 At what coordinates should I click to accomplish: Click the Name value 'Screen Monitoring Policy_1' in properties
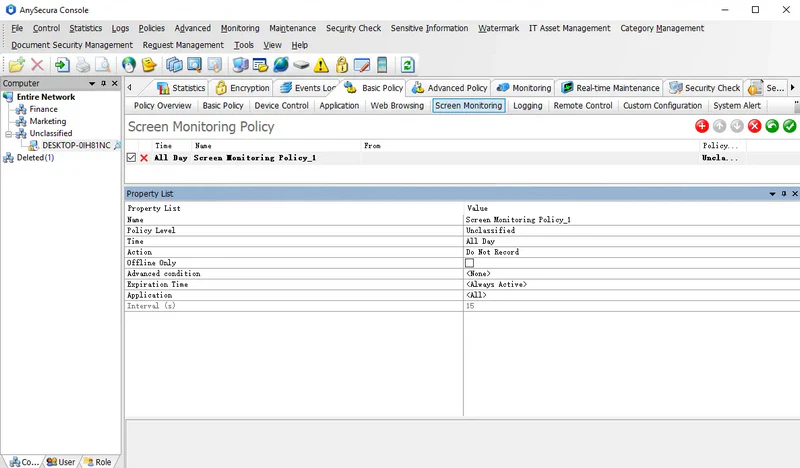(518, 219)
